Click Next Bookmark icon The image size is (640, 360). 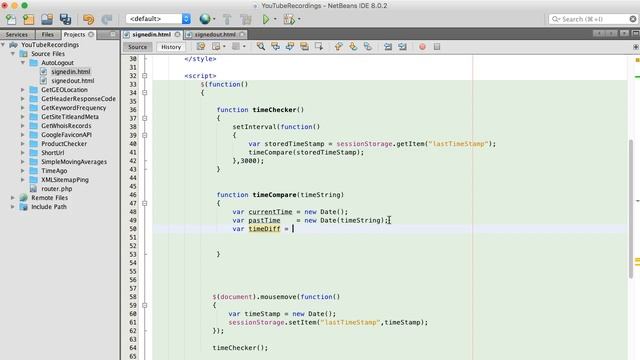(353, 47)
